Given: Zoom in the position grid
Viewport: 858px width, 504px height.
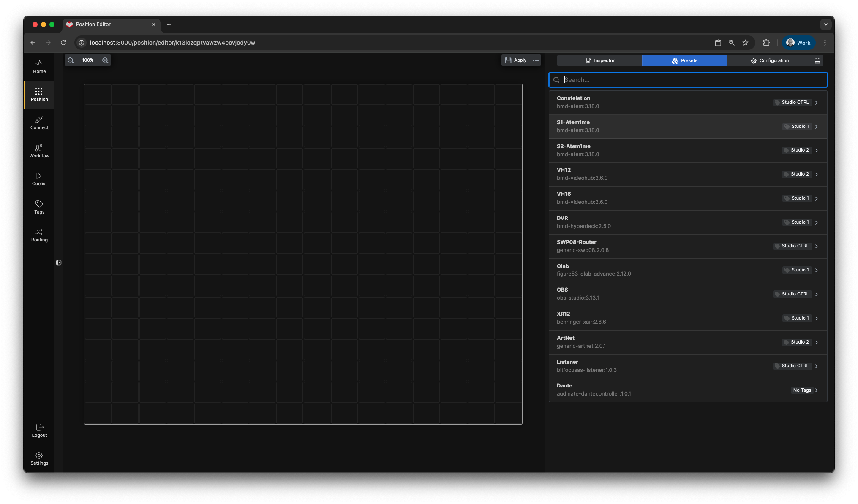Looking at the screenshot, I should coord(105,60).
